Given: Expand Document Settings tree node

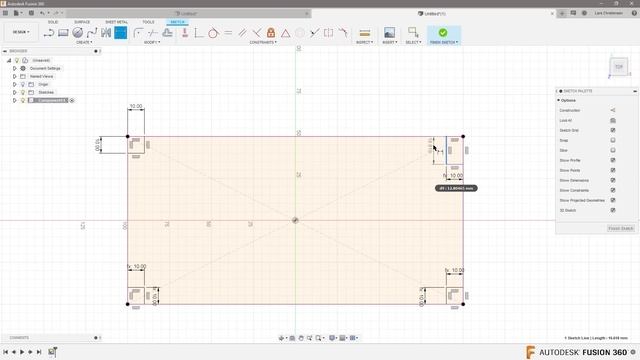Looking at the screenshot, I should point(15,68).
